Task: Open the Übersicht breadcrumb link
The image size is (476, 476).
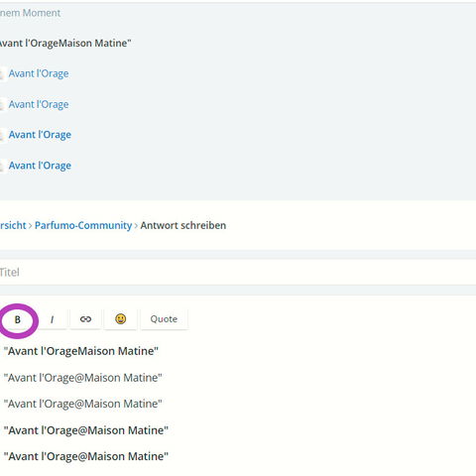Action: (13, 225)
